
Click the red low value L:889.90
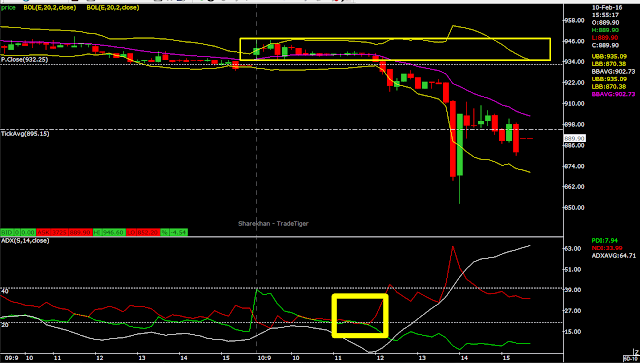[605, 38]
